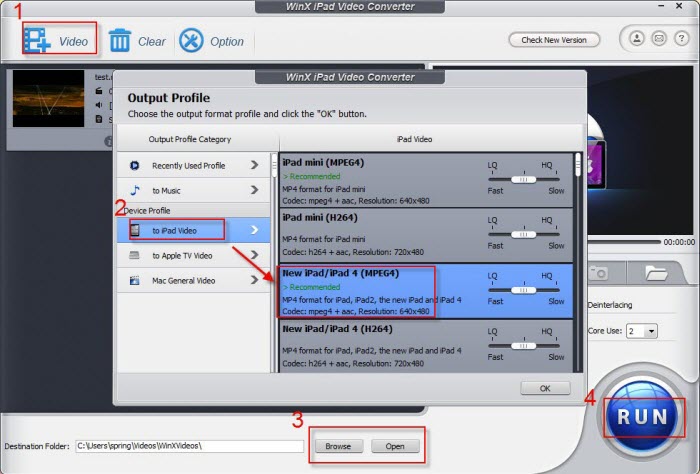Open the Option wrench icon
Viewport: 700px width, 474px height.
click(x=191, y=41)
